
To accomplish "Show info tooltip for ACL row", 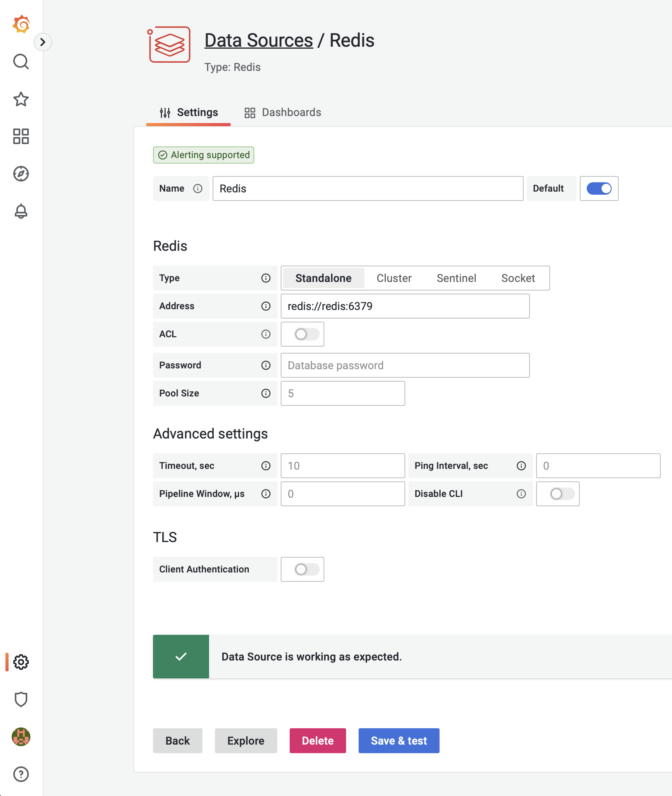I will pos(266,334).
